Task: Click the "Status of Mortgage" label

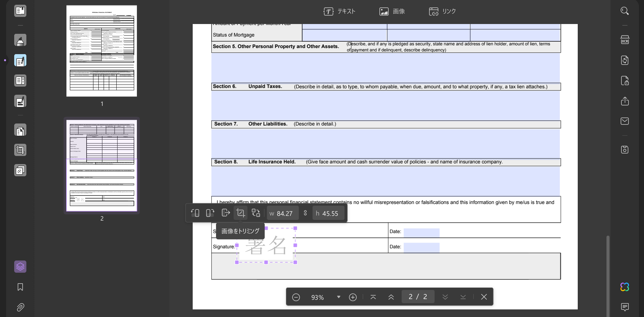Action: (x=234, y=35)
